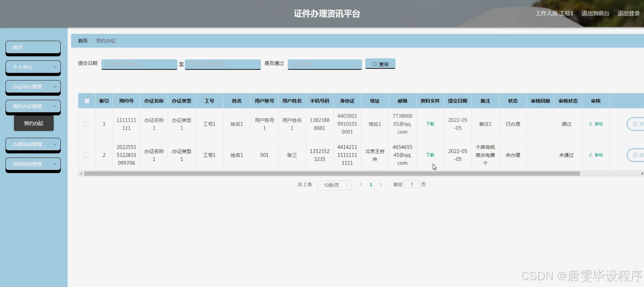Viewport: 644px width, 287px height.
Task: Click the 工作人员 工号1 user label
Action: (x=554, y=13)
